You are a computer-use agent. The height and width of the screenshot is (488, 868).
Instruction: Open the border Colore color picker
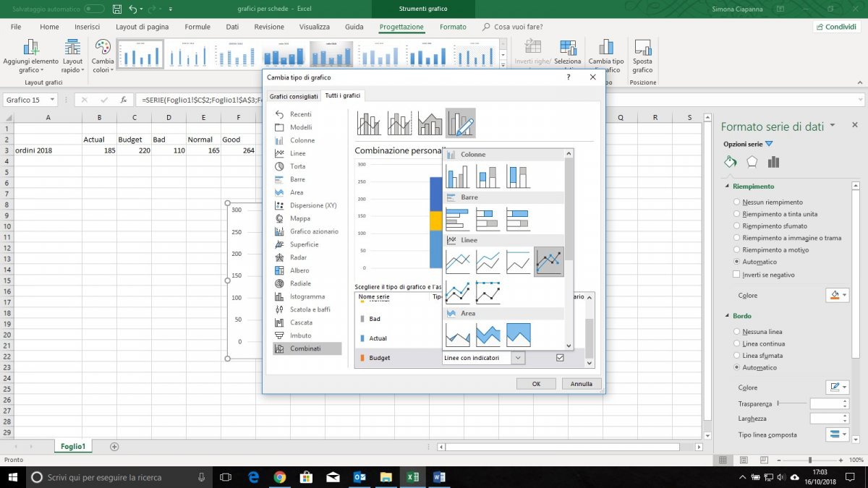(x=837, y=387)
